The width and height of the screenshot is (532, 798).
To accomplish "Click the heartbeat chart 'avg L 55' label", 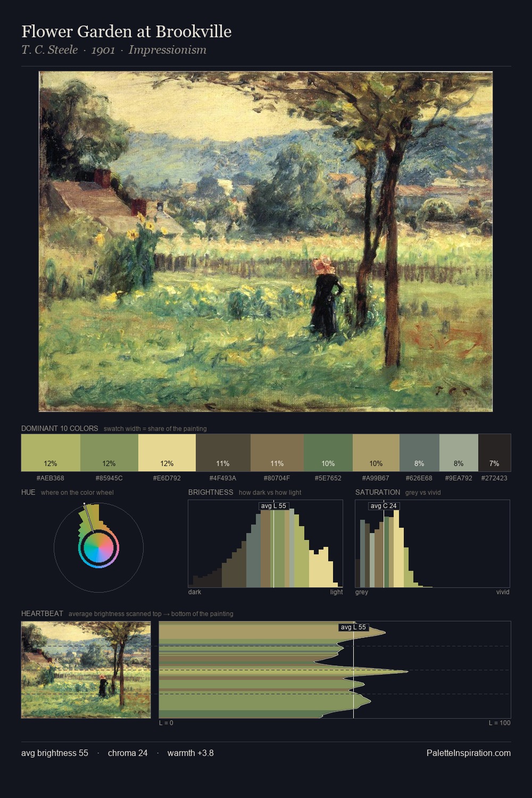I will coord(354,627).
